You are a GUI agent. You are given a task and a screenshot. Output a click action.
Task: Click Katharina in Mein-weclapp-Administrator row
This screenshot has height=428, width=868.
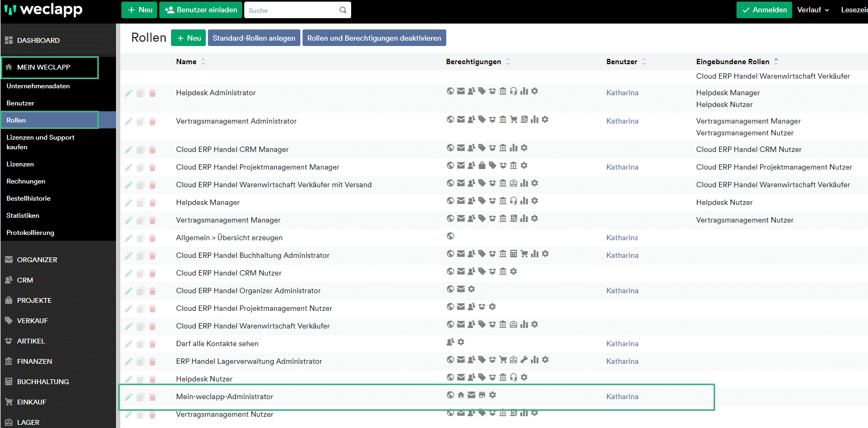[x=622, y=397]
